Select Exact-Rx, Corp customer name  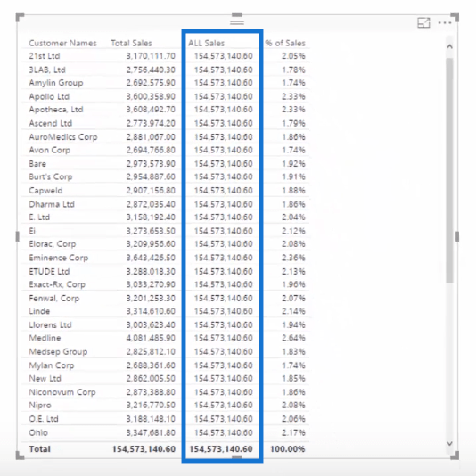click(x=57, y=284)
